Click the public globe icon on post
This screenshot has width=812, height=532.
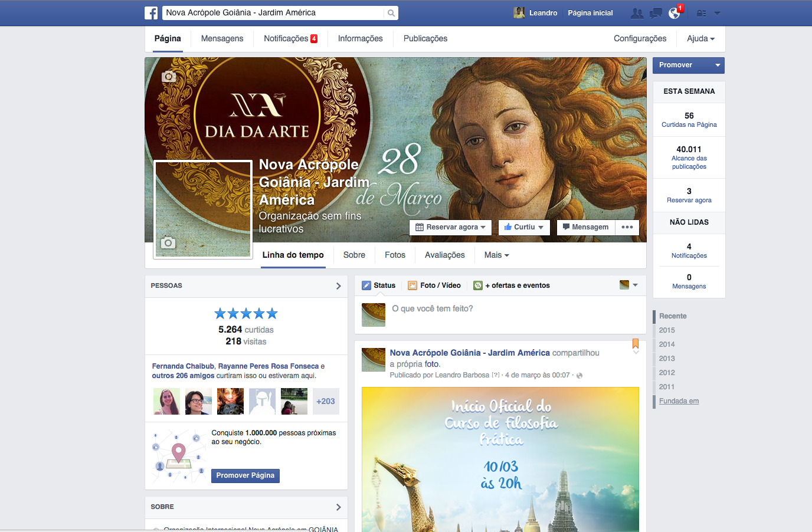pos(579,376)
